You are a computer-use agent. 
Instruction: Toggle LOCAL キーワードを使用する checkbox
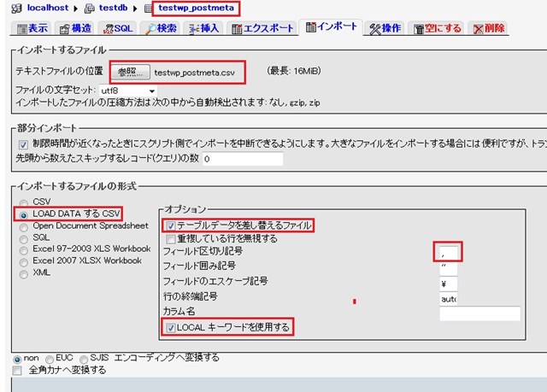coord(170,327)
